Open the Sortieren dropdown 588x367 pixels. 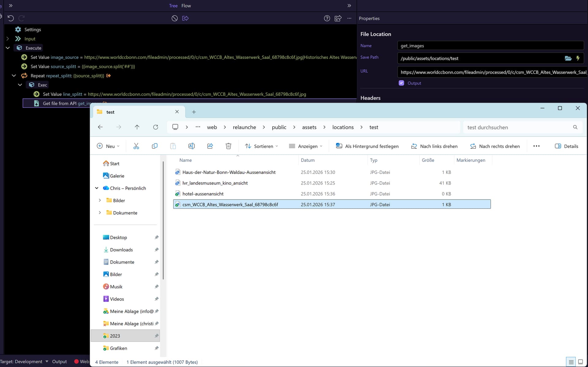coord(262,146)
